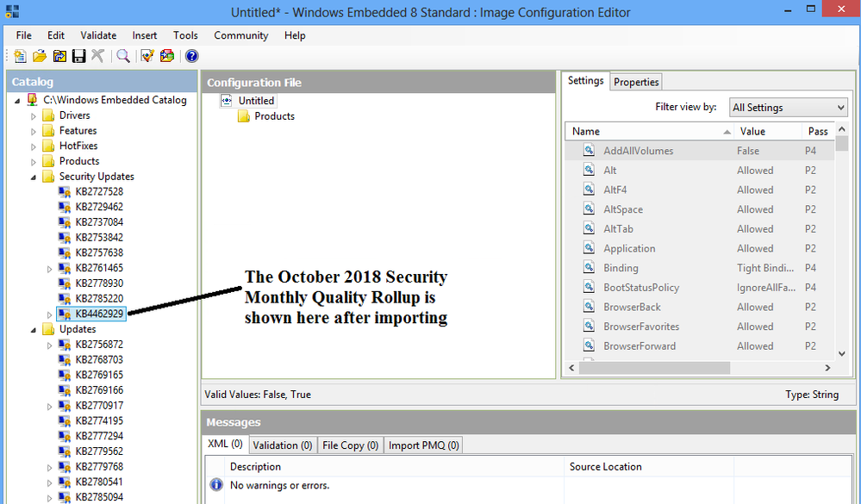The height and width of the screenshot is (504, 861).
Task: Open the Community menu
Action: (x=241, y=35)
